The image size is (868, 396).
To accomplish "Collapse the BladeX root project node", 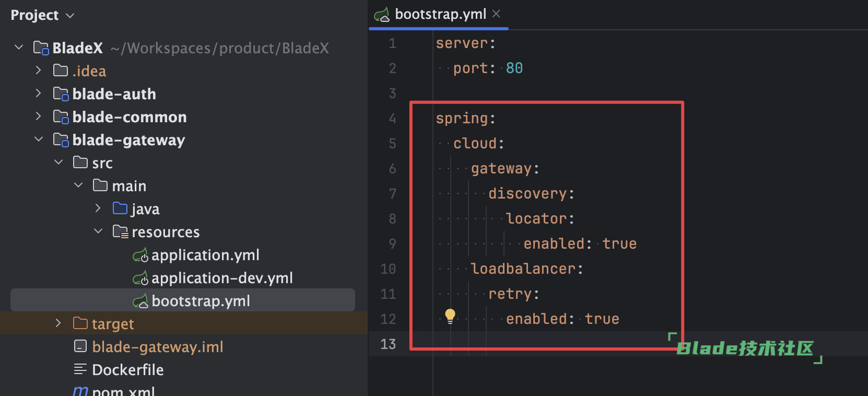I will pyautogui.click(x=19, y=48).
